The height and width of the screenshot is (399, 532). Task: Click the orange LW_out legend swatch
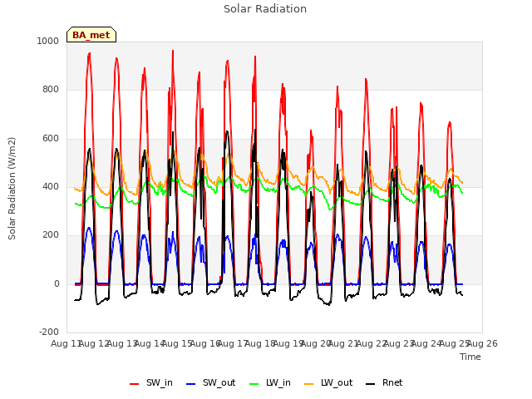[309, 384]
